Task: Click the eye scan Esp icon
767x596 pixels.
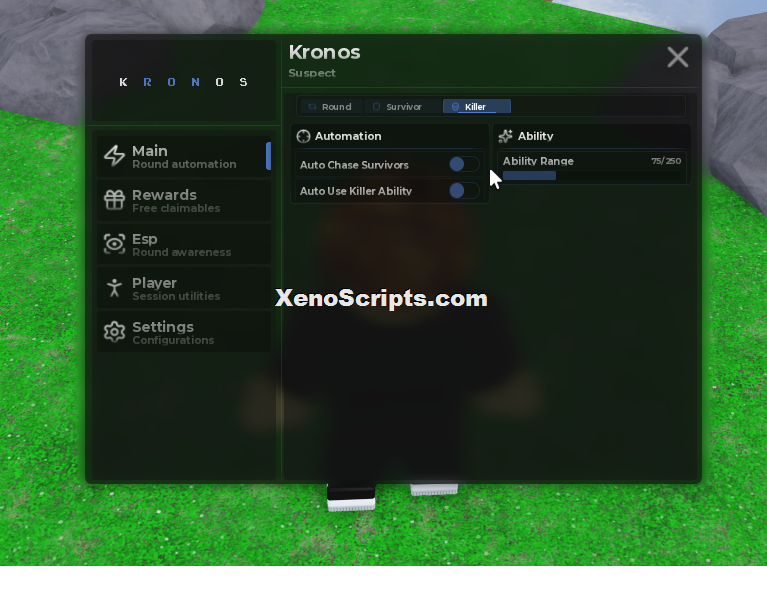Action: pos(114,244)
